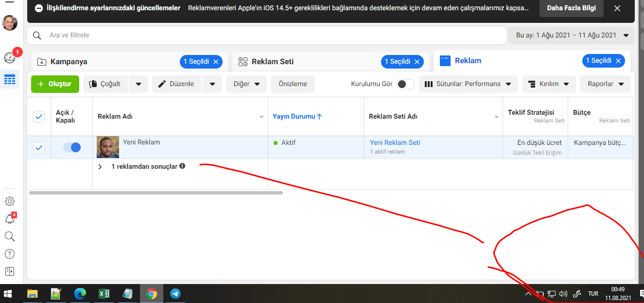
Task: Expand the 1 reklamdan sonuçlar row
Action: pyautogui.click(x=100, y=167)
